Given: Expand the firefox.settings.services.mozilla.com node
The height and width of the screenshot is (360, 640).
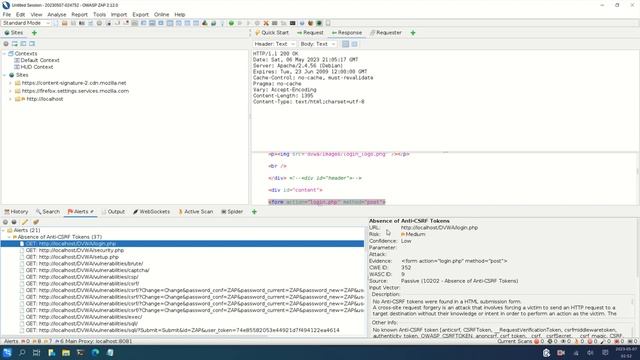Looking at the screenshot, I should click(10, 91).
